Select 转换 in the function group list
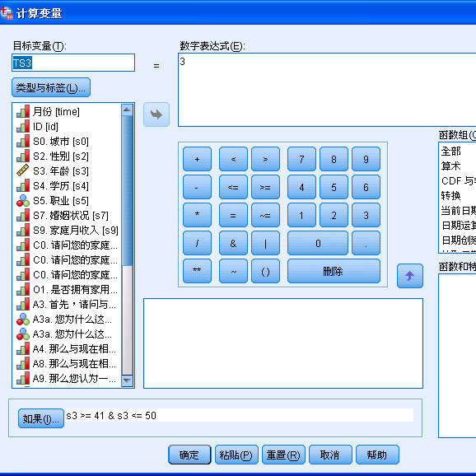This screenshot has height=476, width=476. coord(450,195)
